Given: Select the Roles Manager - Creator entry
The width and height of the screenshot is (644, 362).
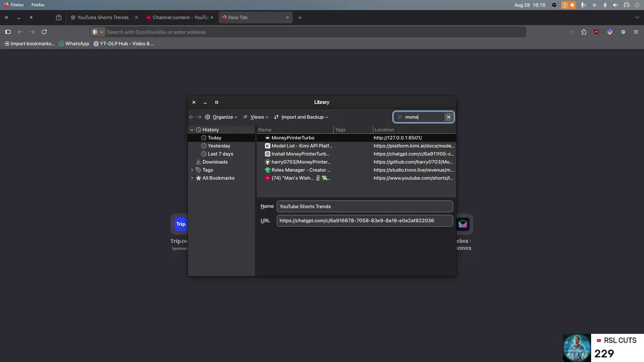Looking at the screenshot, I should coord(356,170).
